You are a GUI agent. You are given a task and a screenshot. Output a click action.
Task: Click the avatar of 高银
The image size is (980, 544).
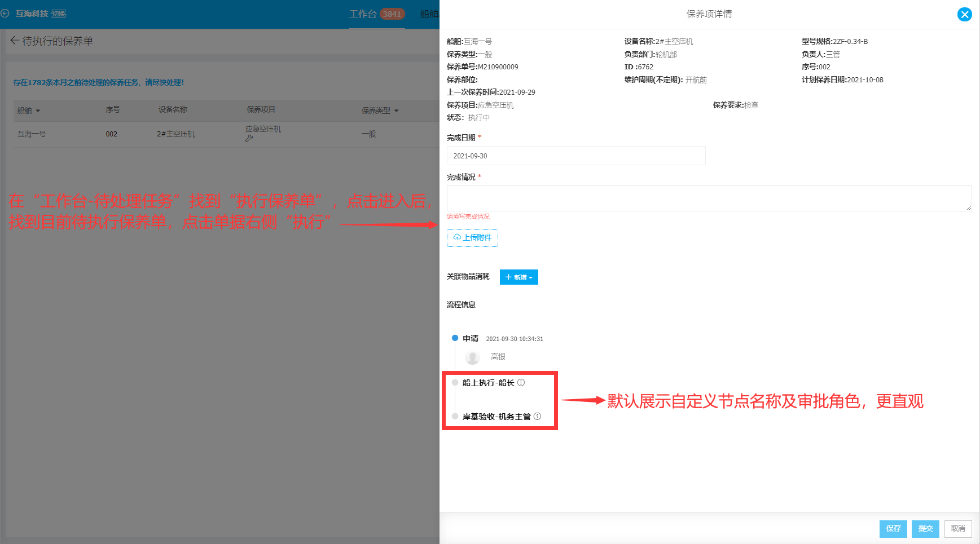click(x=472, y=357)
